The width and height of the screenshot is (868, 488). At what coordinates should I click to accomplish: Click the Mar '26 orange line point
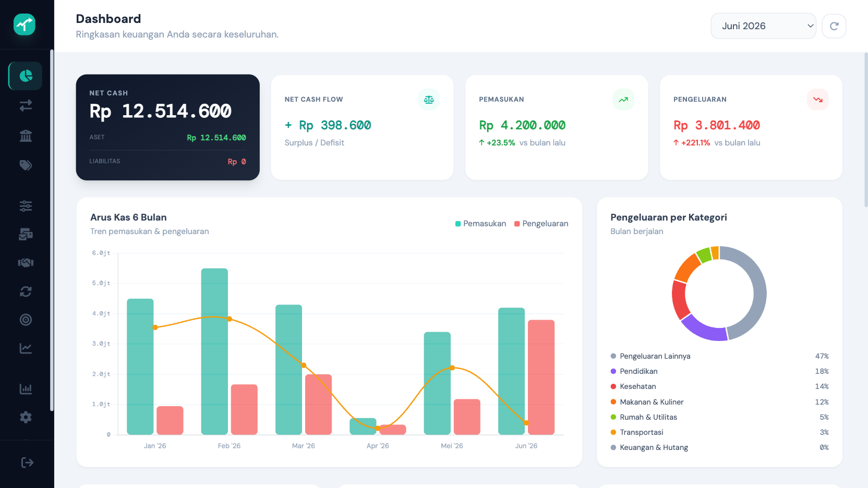(304, 365)
